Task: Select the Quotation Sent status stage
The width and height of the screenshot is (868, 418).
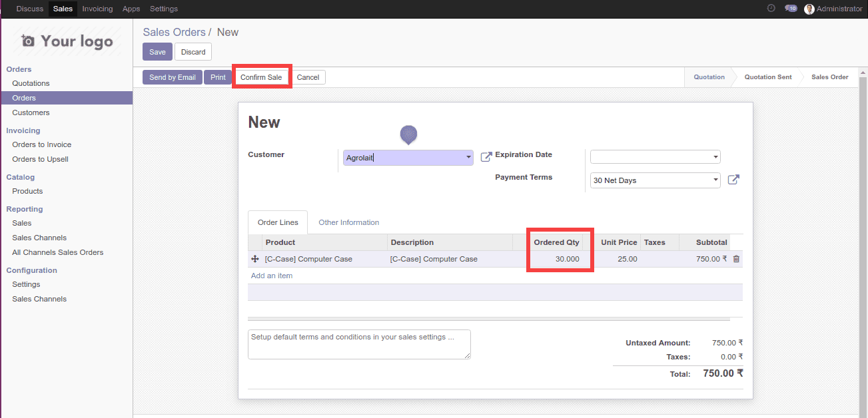Action: click(x=768, y=77)
